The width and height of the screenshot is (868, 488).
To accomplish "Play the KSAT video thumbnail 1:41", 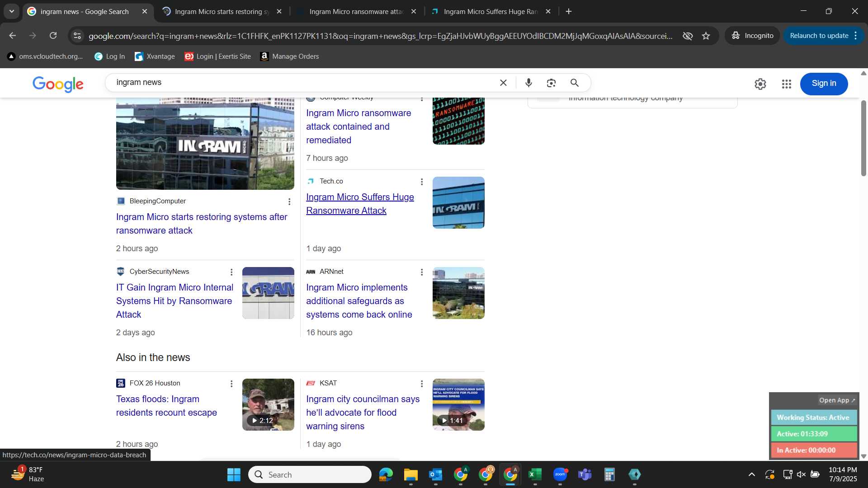I will point(458,404).
